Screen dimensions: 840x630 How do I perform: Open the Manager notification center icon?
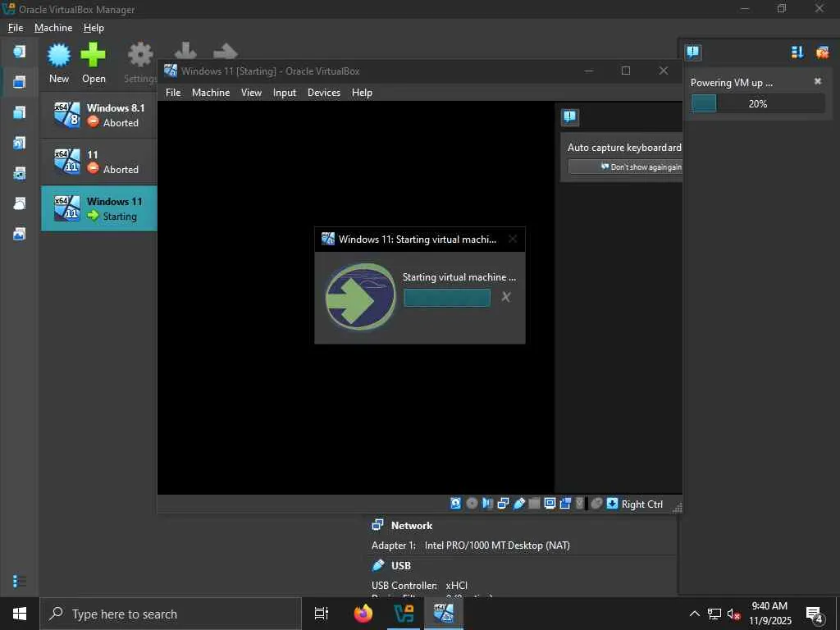(692, 52)
